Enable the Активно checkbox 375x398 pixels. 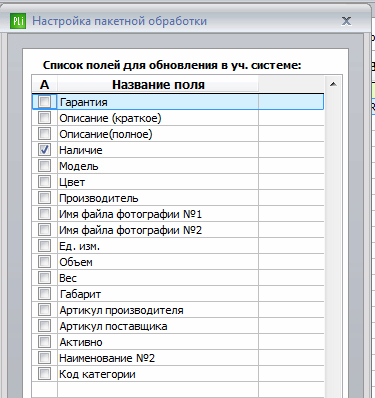coord(44,341)
